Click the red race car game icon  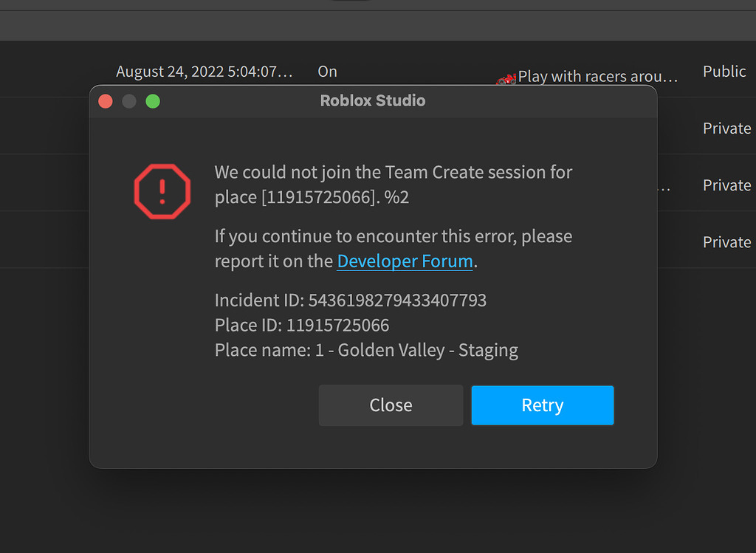506,79
